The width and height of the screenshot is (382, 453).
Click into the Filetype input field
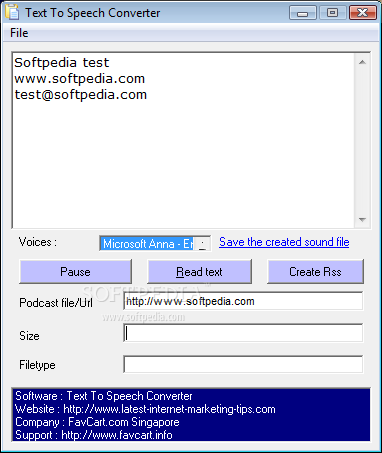point(243,364)
